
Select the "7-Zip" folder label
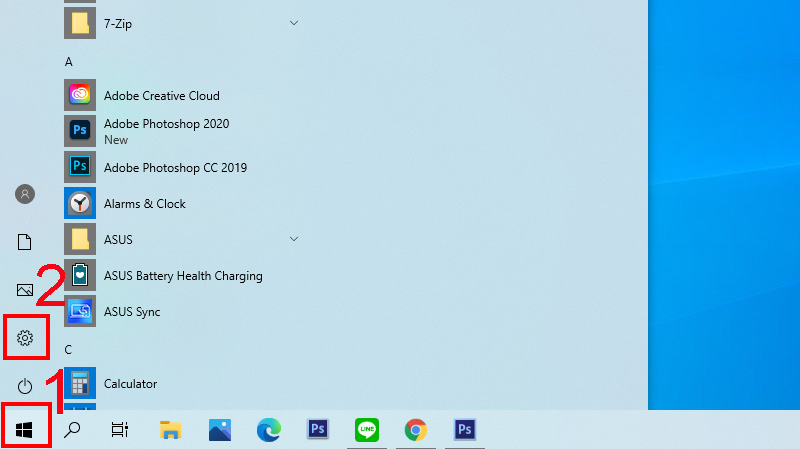point(118,23)
